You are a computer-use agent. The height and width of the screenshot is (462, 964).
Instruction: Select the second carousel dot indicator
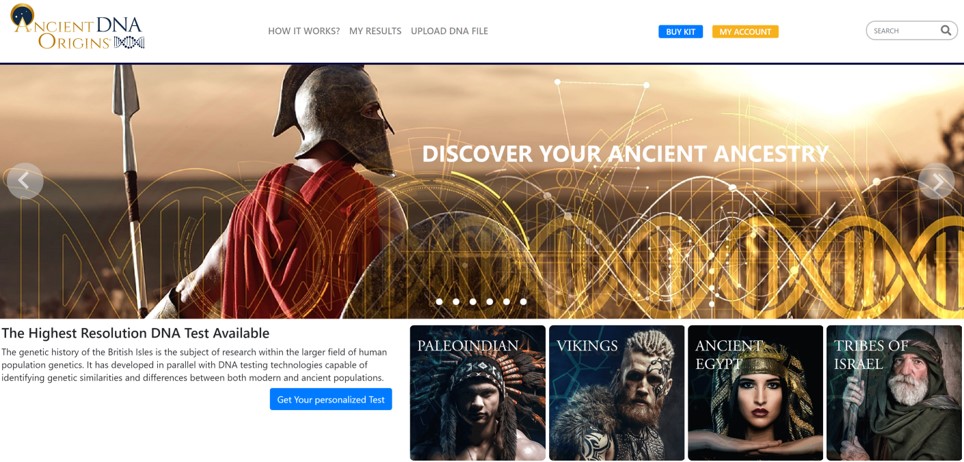(456, 301)
